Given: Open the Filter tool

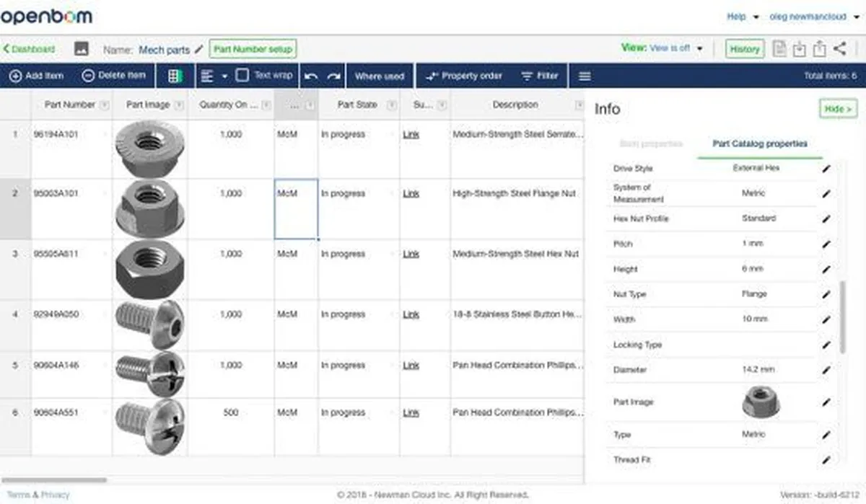Looking at the screenshot, I should [x=540, y=76].
